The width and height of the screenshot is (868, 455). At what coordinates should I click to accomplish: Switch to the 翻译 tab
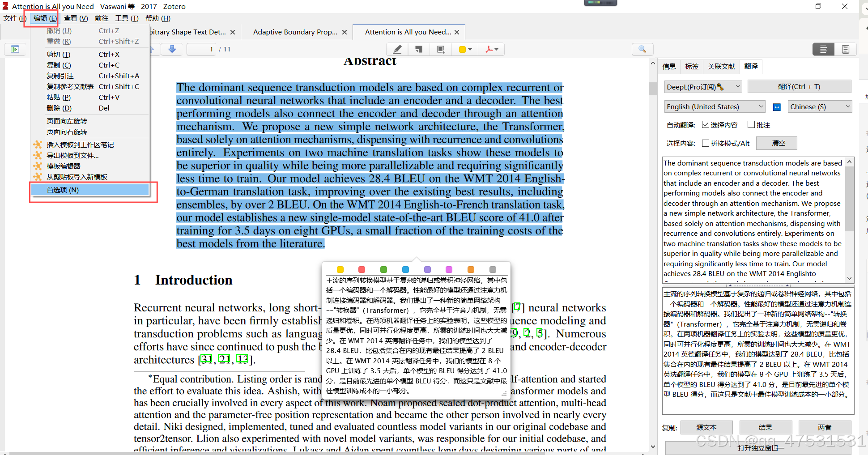tap(751, 66)
